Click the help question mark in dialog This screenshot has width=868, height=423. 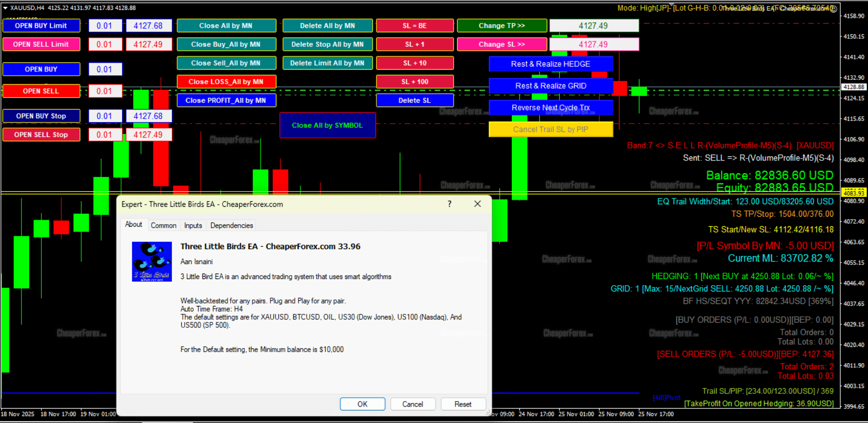[x=450, y=204]
